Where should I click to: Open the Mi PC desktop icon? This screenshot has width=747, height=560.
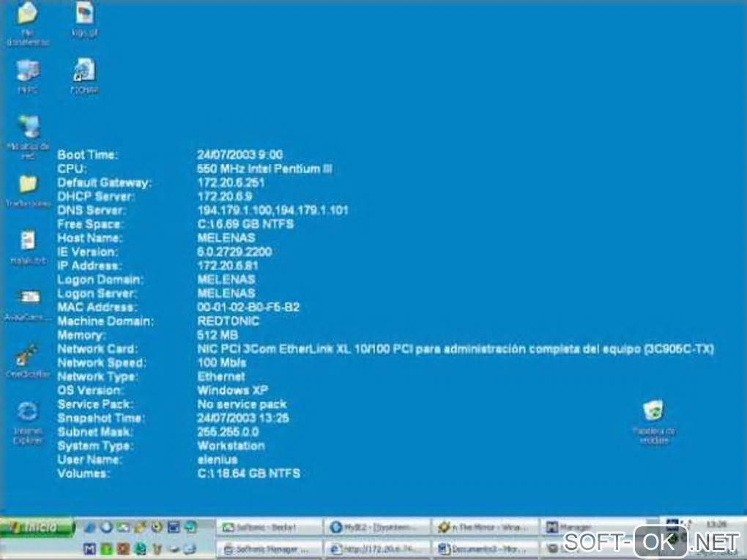(x=28, y=70)
